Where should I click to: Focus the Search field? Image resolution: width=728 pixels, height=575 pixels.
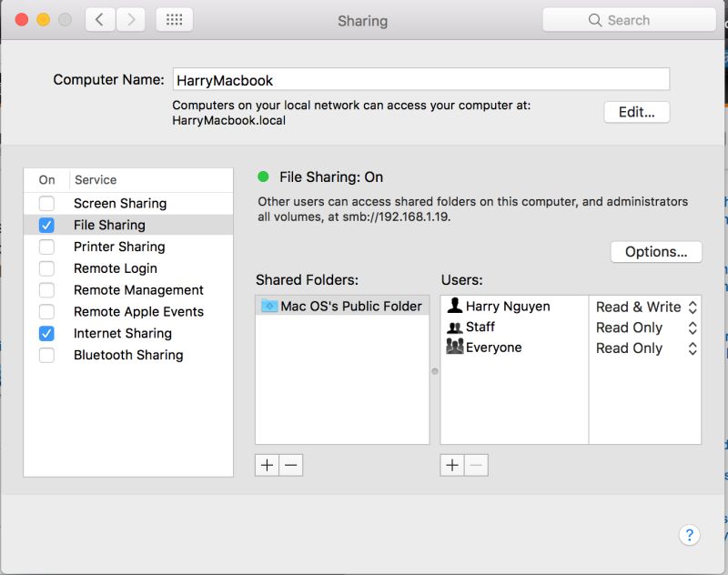click(629, 20)
